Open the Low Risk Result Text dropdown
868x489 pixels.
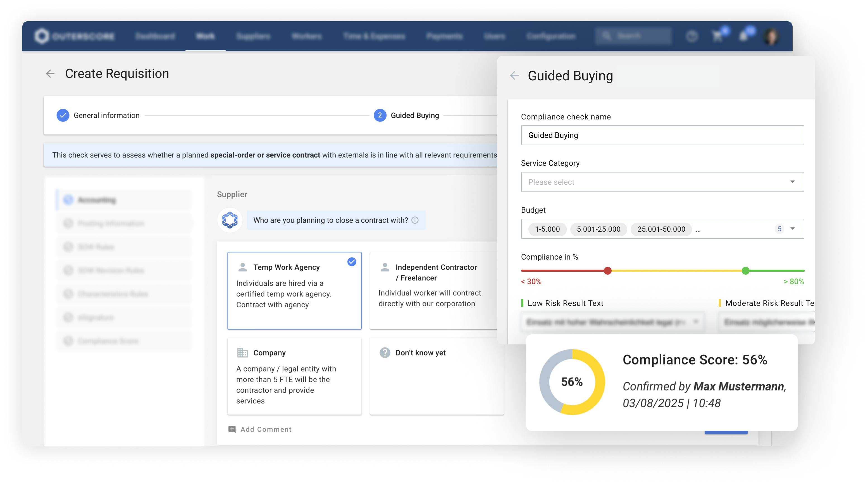(612, 322)
